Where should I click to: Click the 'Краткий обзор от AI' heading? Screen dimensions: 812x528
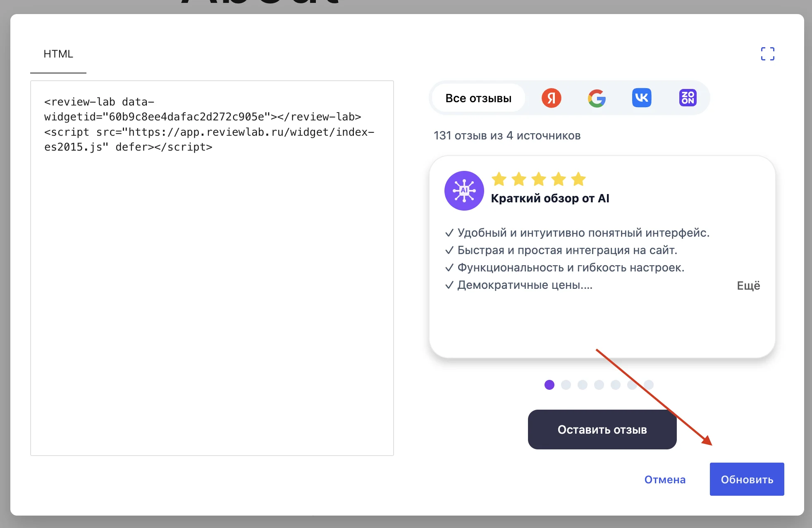[x=550, y=199]
